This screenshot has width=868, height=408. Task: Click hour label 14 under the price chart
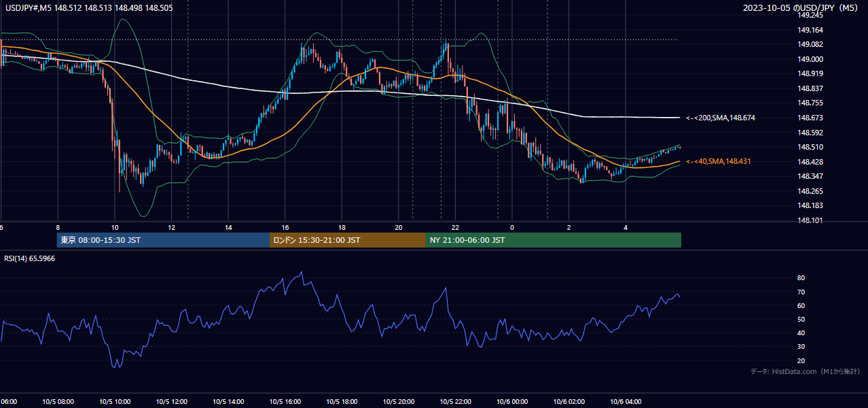click(x=228, y=227)
